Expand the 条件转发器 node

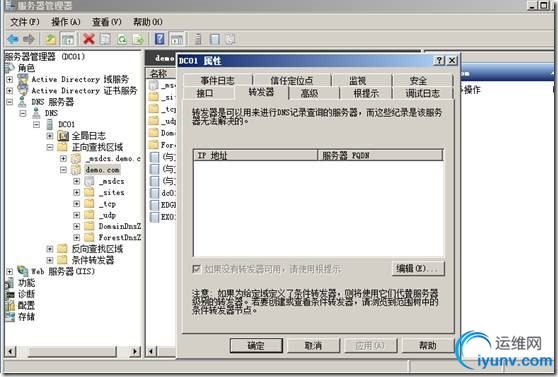pos(50,260)
